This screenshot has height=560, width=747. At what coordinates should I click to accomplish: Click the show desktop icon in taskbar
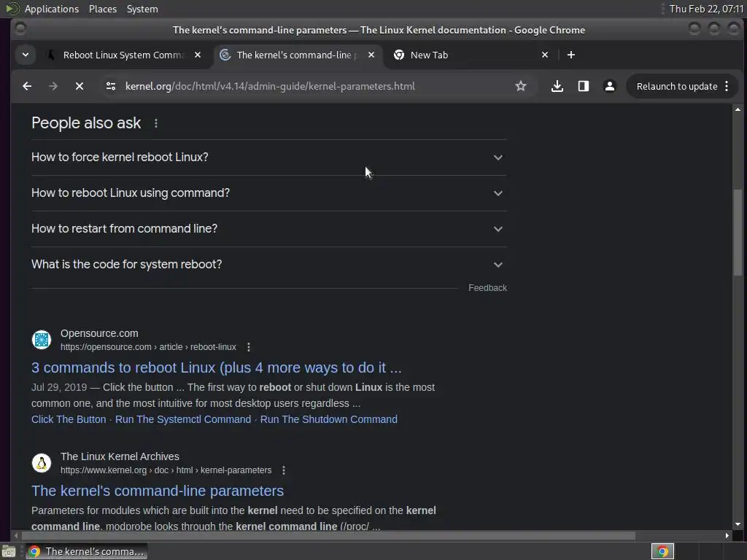[x=9, y=551]
